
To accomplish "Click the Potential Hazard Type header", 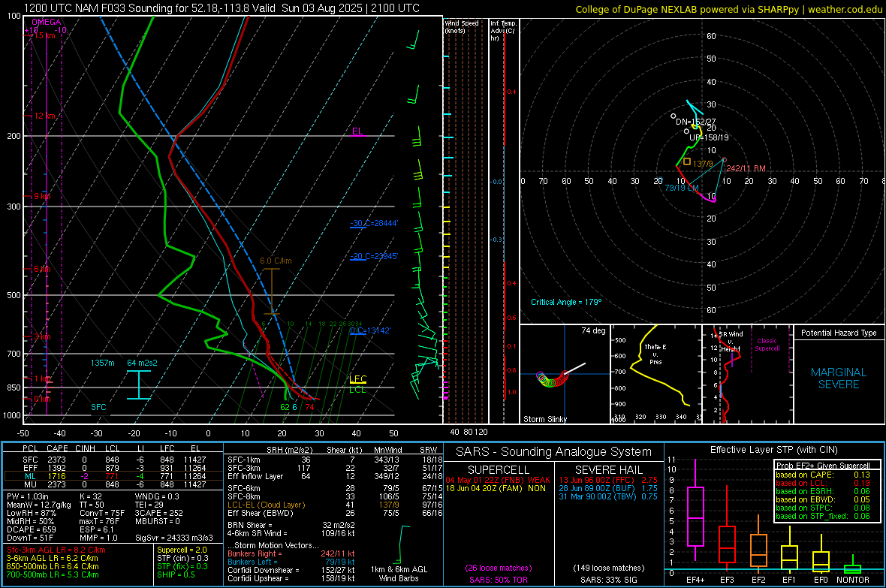I will point(839,333).
